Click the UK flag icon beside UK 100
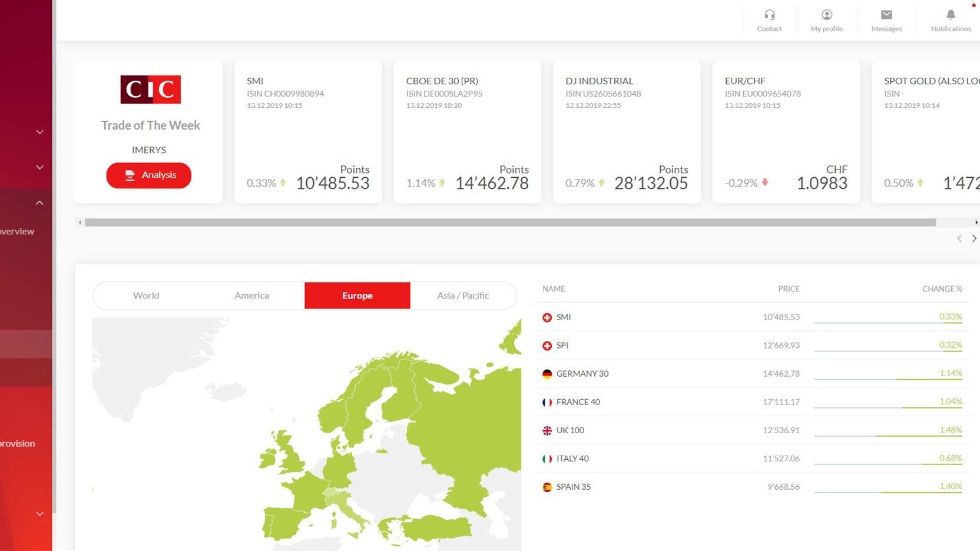The width and height of the screenshot is (980, 551). pos(547,430)
